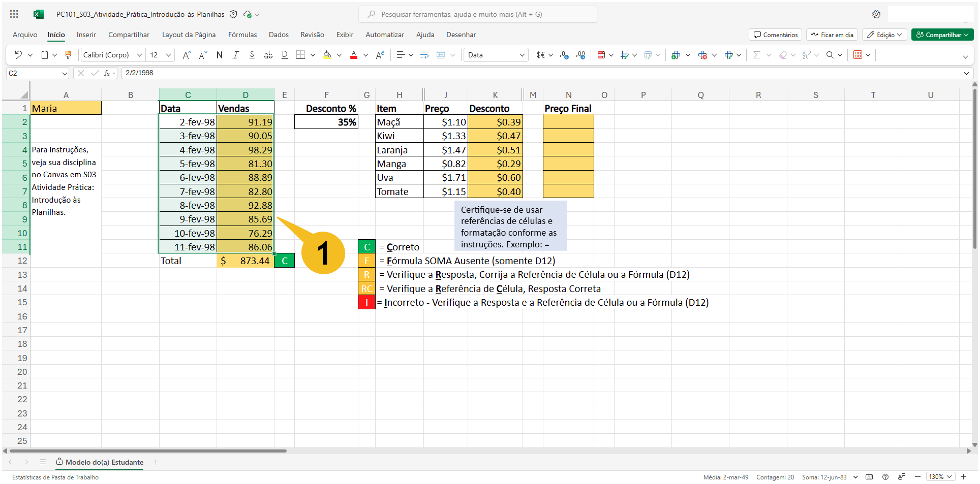The height and width of the screenshot is (484, 980).
Task: Open the Borders icon
Action: coord(300,55)
